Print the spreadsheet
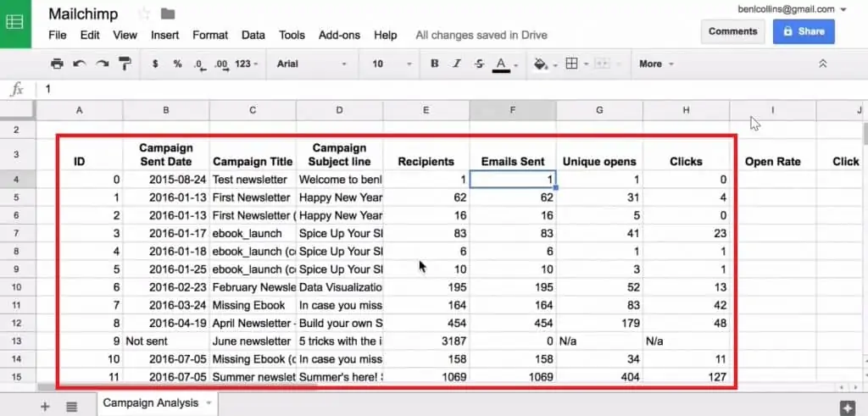 [x=57, y=64]
